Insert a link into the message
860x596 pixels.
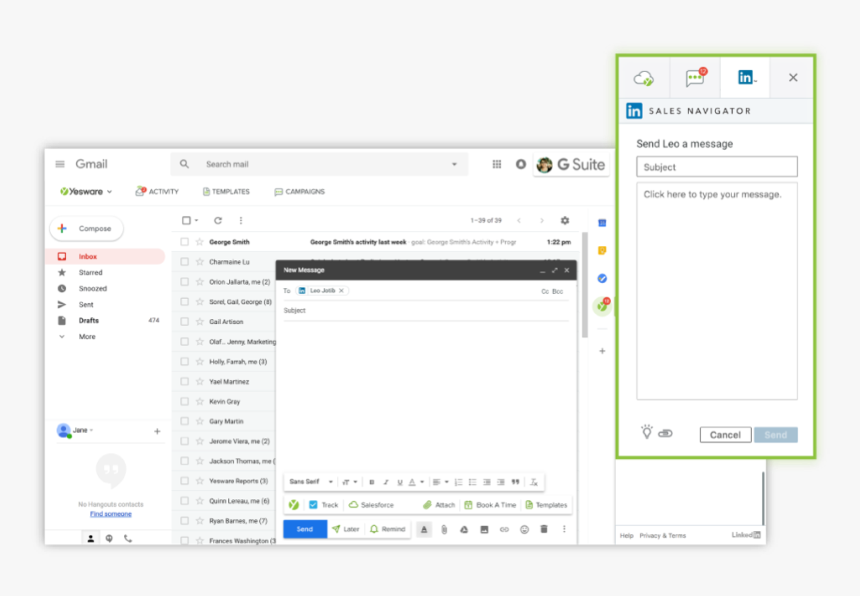click(504, 529)
